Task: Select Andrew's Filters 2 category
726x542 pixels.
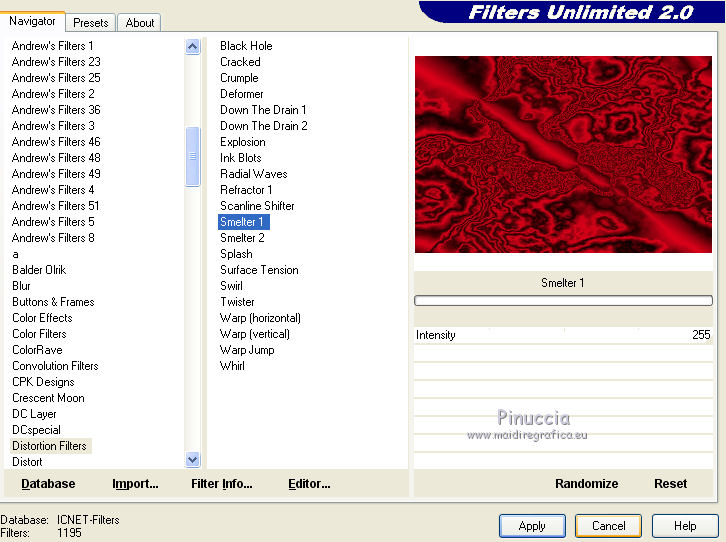Action: click(x=53, y=94)
